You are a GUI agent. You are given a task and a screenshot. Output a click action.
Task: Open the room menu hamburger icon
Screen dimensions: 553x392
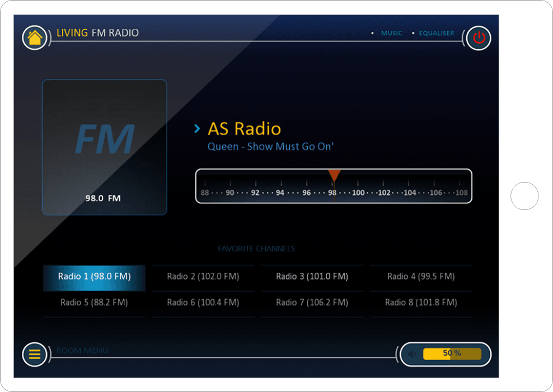click(35, 354)
